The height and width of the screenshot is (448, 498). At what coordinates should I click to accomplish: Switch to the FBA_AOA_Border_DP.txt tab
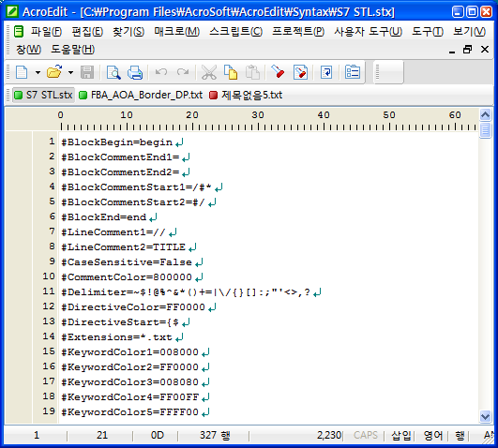[141, 95]
